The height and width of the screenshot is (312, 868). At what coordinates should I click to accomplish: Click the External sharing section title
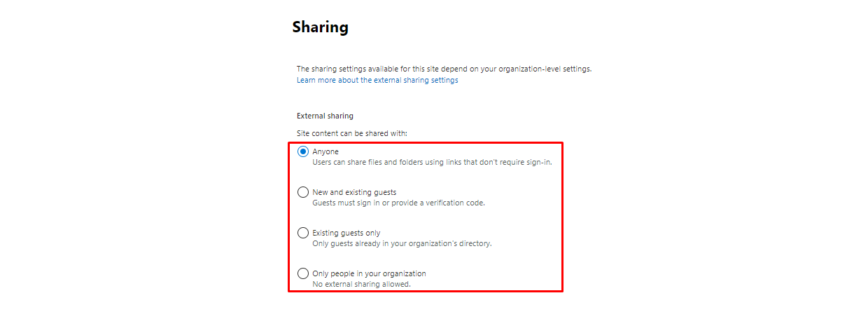click(325, 116)
